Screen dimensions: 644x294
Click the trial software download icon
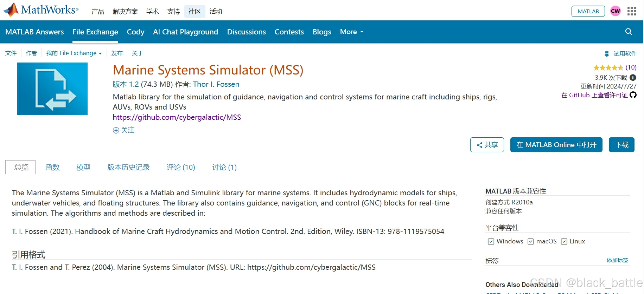point(607,54)
